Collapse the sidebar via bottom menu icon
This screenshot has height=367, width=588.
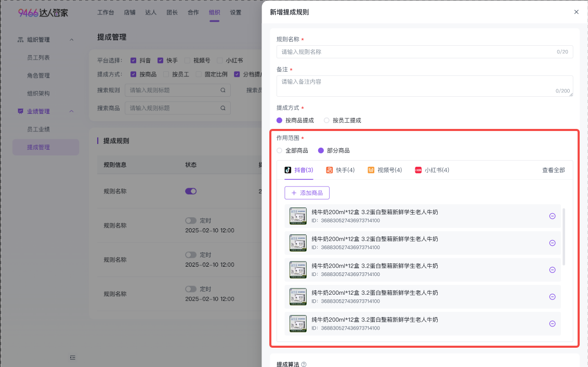pyautogui.click(x=73, y=358)
